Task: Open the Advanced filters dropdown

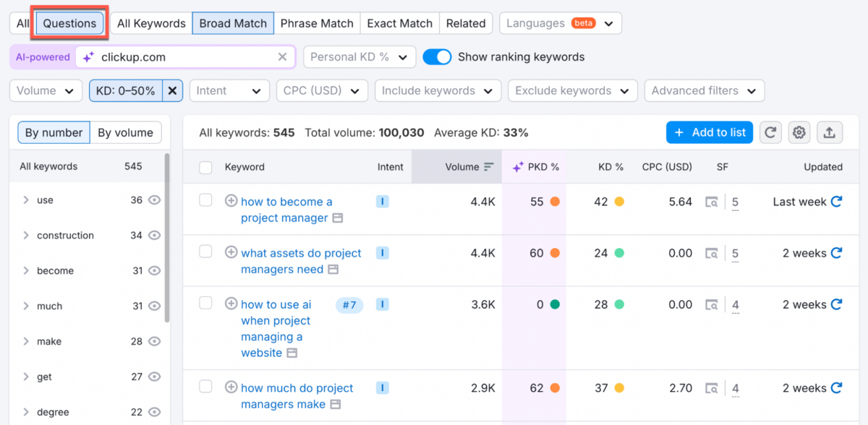Action: tap(705, 90)
